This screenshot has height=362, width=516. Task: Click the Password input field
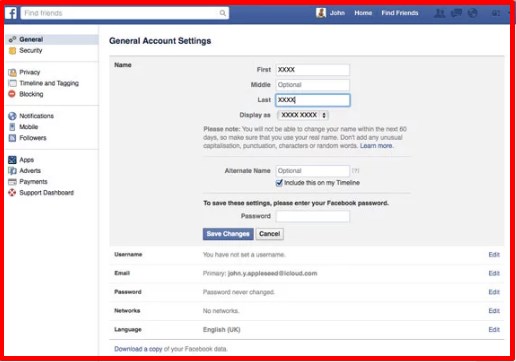click(313, 216)
